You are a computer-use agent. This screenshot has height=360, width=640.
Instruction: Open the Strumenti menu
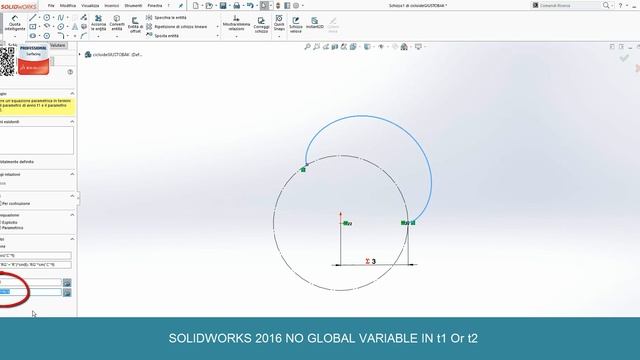click(133, 6)
